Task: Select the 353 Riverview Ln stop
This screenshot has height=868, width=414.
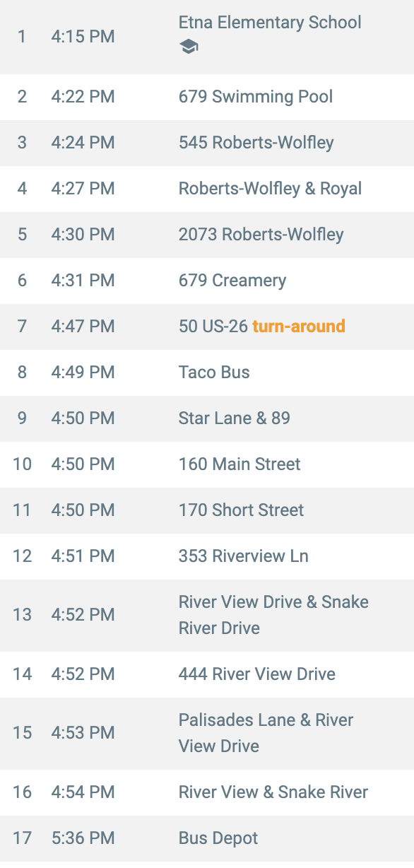Action: click(207, 556)
